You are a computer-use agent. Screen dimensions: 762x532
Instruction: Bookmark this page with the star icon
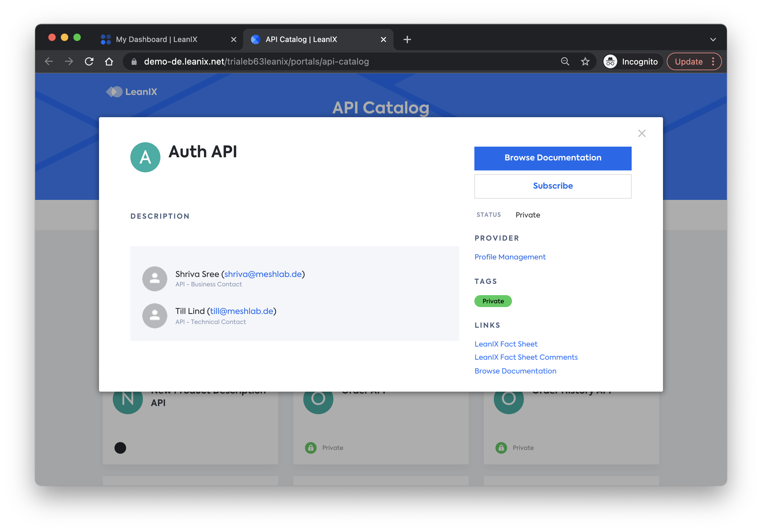(585, 61)
